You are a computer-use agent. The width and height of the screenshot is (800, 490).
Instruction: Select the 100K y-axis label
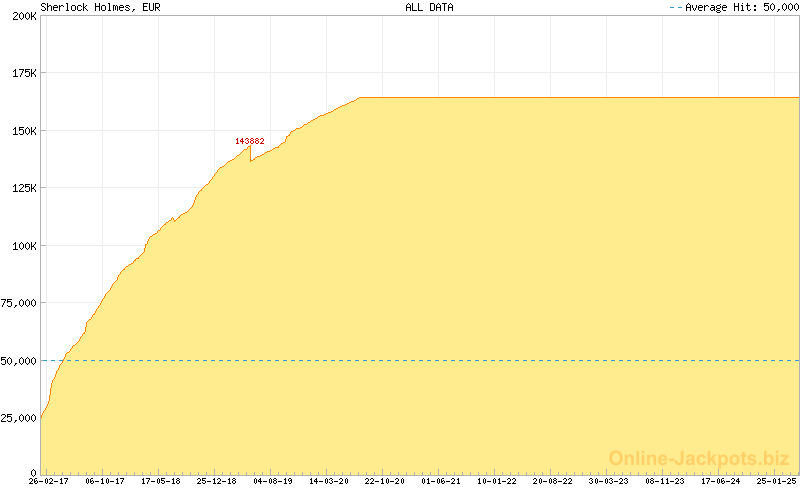pos(24,246)
